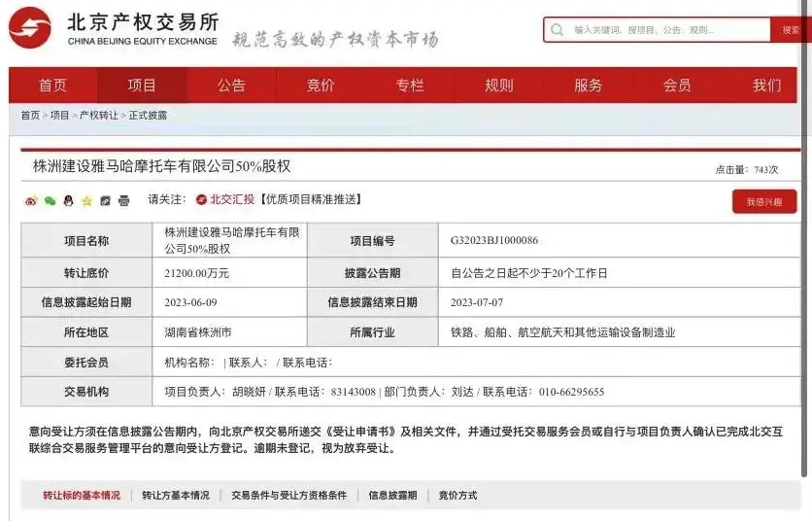Click the 点击量: 743次 view count
This screenshot has height=521, width=812.
pyautogui.click(x=747, y=169)
